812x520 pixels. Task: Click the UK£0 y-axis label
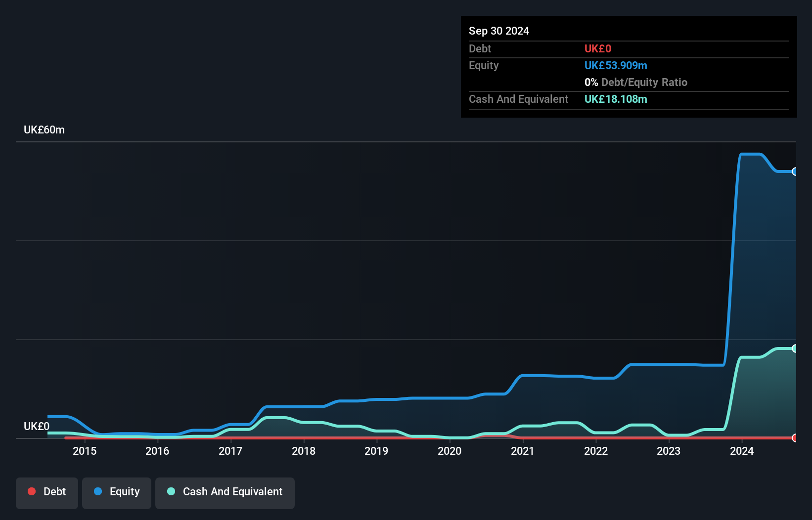click(37, 426)
